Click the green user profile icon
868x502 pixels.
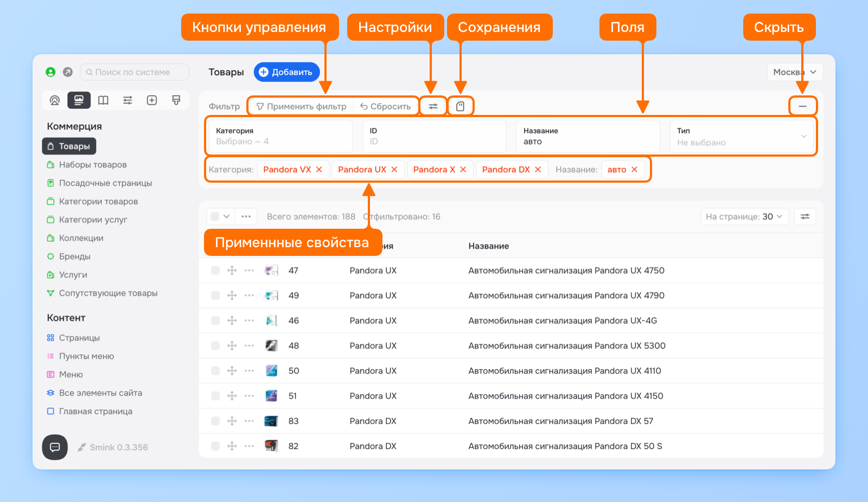coord(50,72)
